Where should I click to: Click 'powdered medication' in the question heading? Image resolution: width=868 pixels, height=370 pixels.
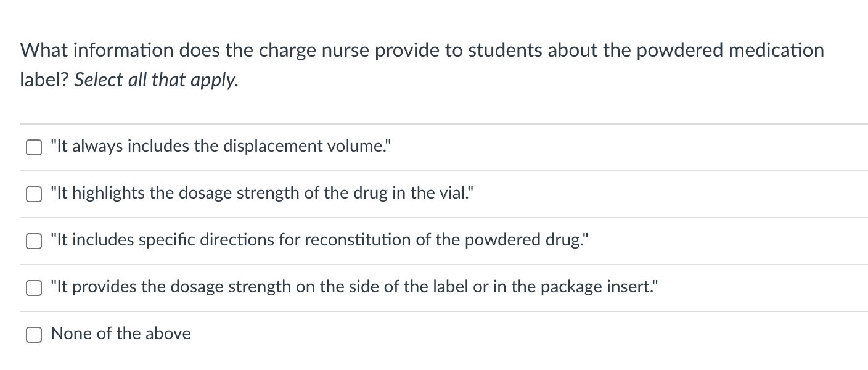(731, 51)
